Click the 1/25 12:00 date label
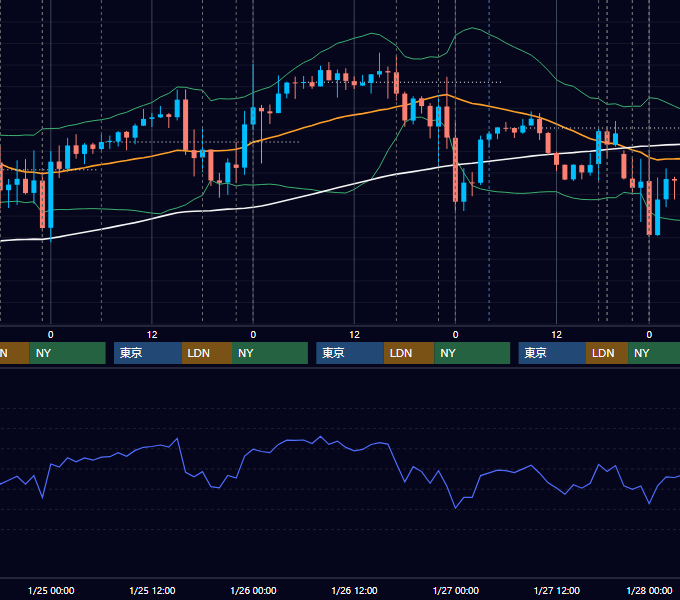The image size is (680, 600). click(x=152, y=590)
